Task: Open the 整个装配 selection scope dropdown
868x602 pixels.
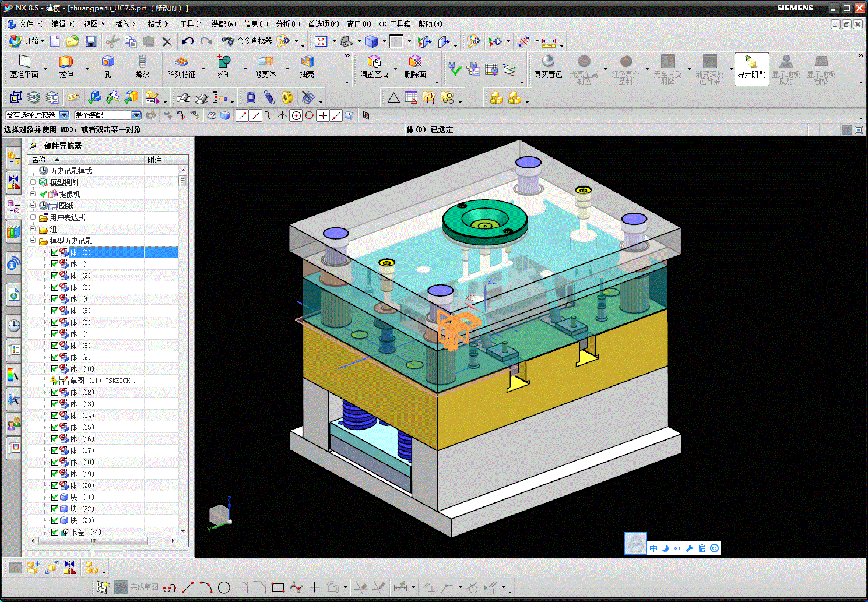Action: pyautogui.click(x=136, y=115)
